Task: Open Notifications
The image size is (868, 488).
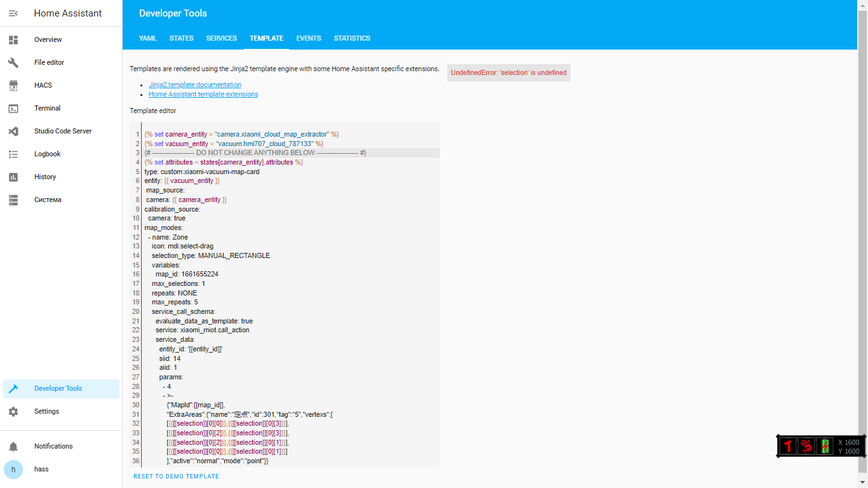Action: [x=53, y=446]
